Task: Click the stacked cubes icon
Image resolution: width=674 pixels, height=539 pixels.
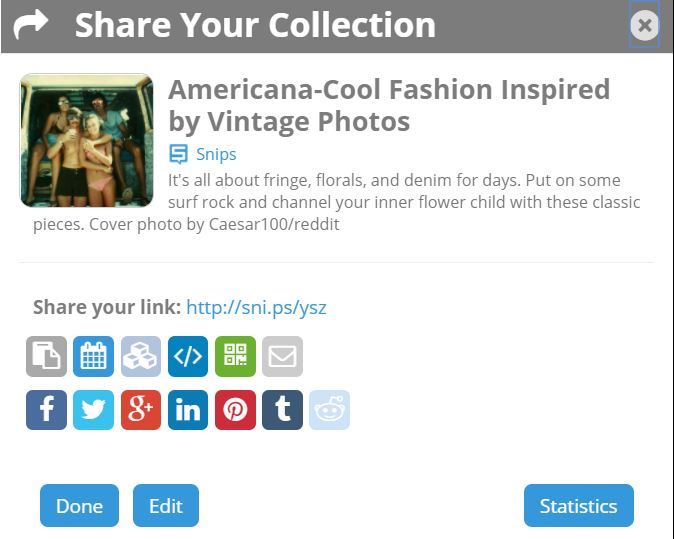Action: click(x=141, y=356)
